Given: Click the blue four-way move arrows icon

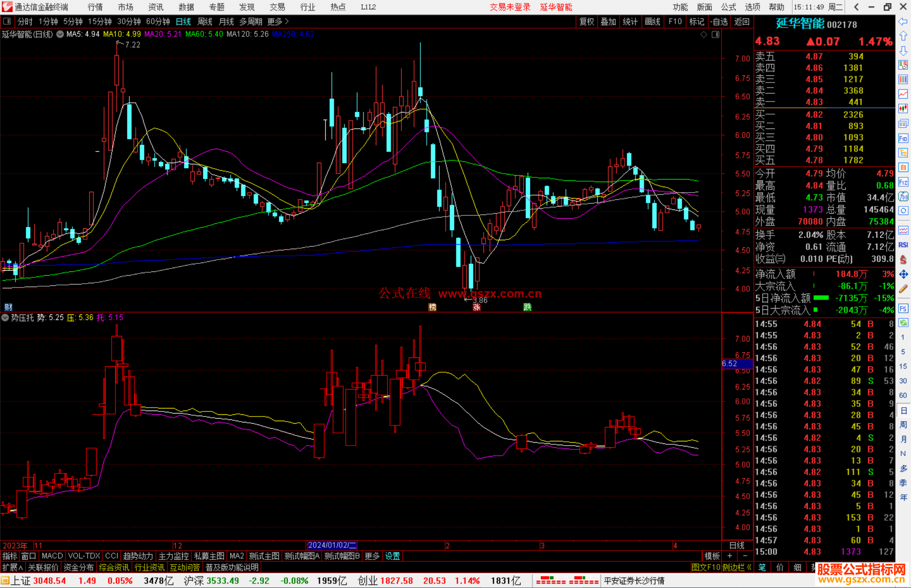Looking at the screenshot, I should (x=903, y=274).
